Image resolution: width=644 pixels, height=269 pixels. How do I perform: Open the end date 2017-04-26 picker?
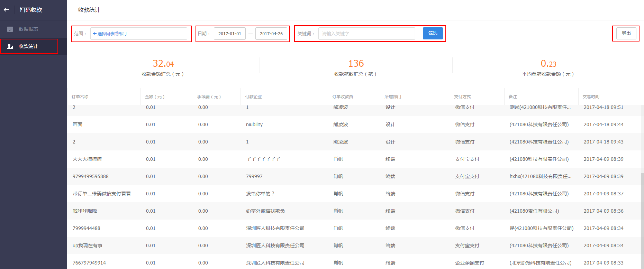pyautogui.click(x=271, y=34)
